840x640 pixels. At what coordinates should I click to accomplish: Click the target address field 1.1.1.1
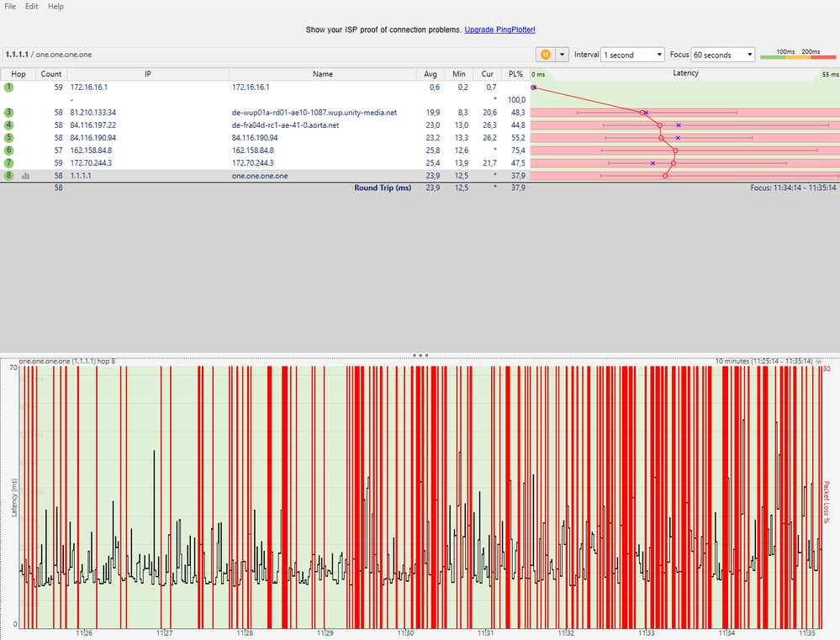click(x=17, y=55)
